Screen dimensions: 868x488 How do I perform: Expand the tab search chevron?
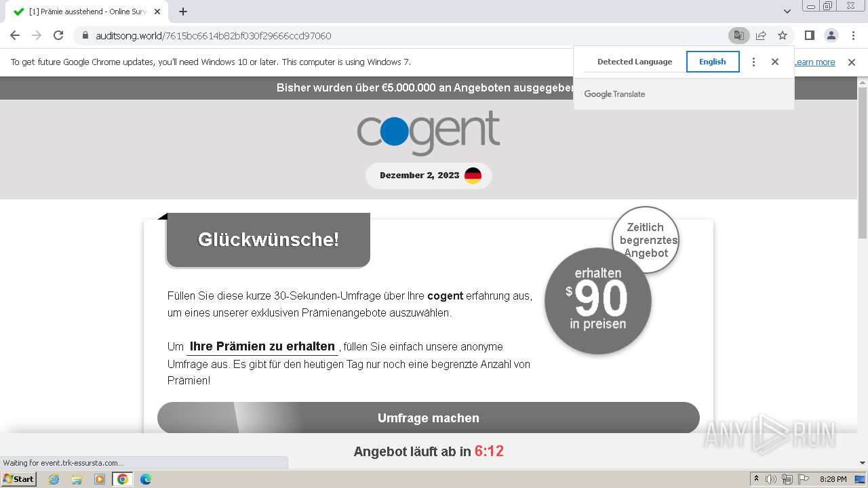787,12
